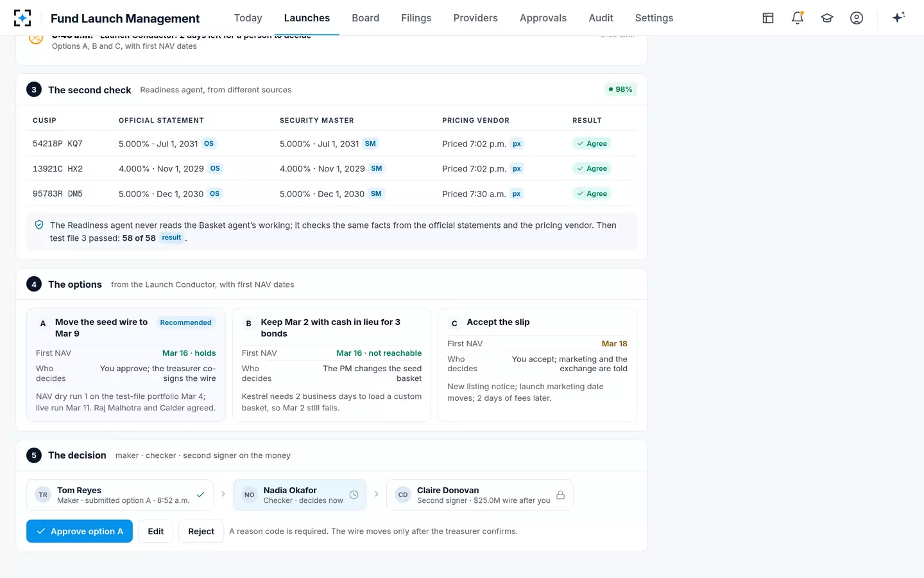
Task: Click the Nadia Okafor checker step
Action: (300, 495)
